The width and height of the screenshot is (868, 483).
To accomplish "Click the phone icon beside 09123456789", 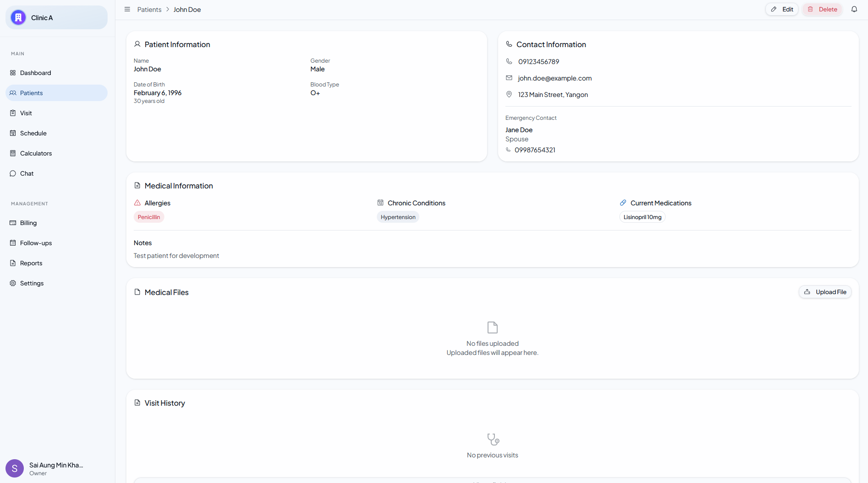I will (509, 61).
